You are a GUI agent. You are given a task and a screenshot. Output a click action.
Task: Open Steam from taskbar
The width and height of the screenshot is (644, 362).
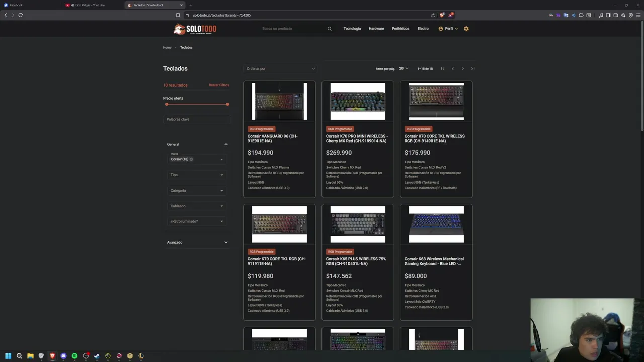click(97, 356)
